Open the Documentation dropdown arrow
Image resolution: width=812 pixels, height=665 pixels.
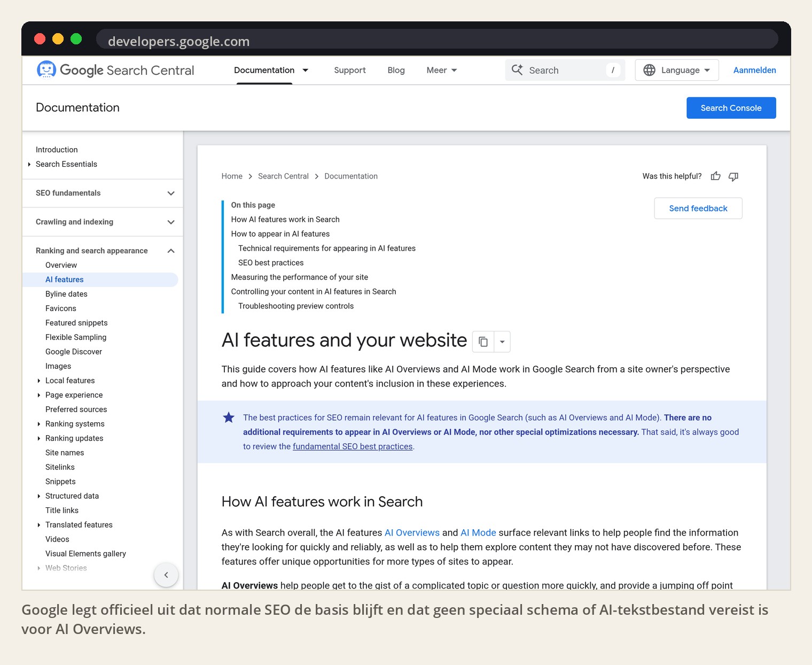click(306, 70)
